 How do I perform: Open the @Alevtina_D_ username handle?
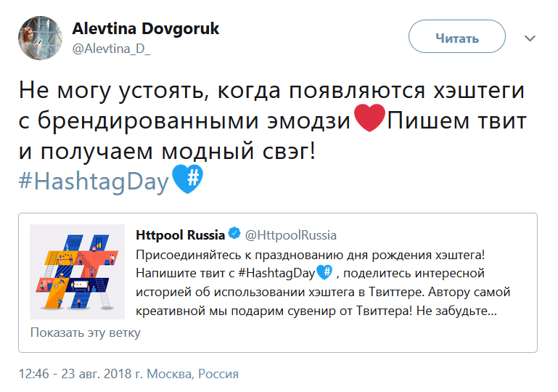tap(112, 49)
